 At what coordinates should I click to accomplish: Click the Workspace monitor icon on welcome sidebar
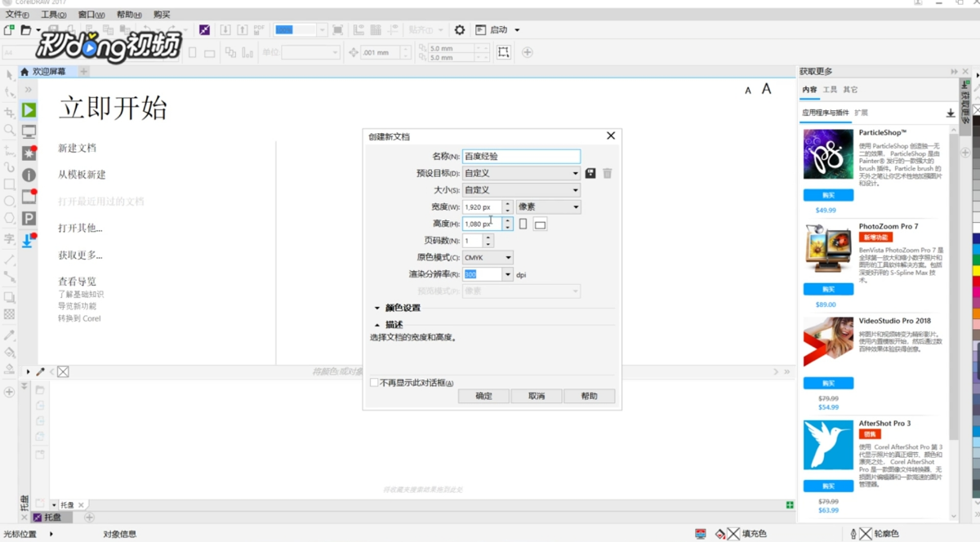29,131
